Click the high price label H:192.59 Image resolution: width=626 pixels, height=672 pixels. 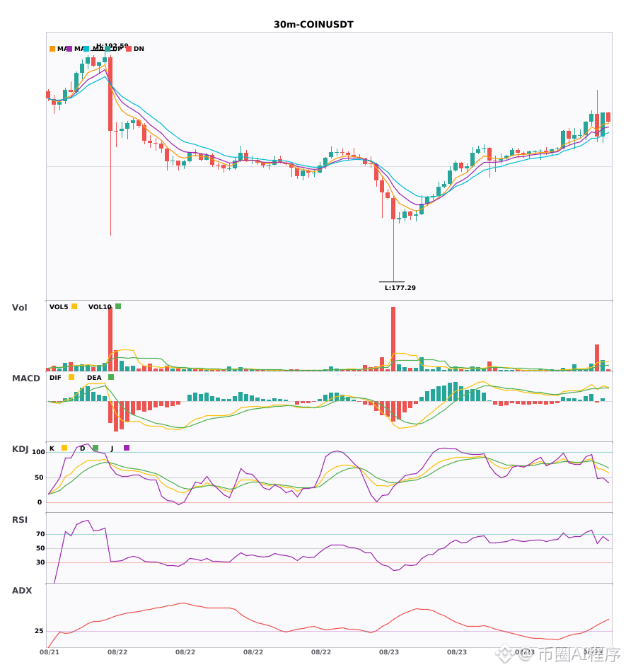(112, 45)
